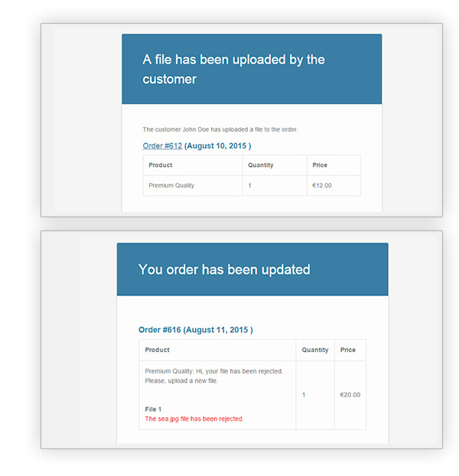The height and width of the screenshot is (476, 459).
Task: Select Product column header in Order #612 table
Action: 161,165
